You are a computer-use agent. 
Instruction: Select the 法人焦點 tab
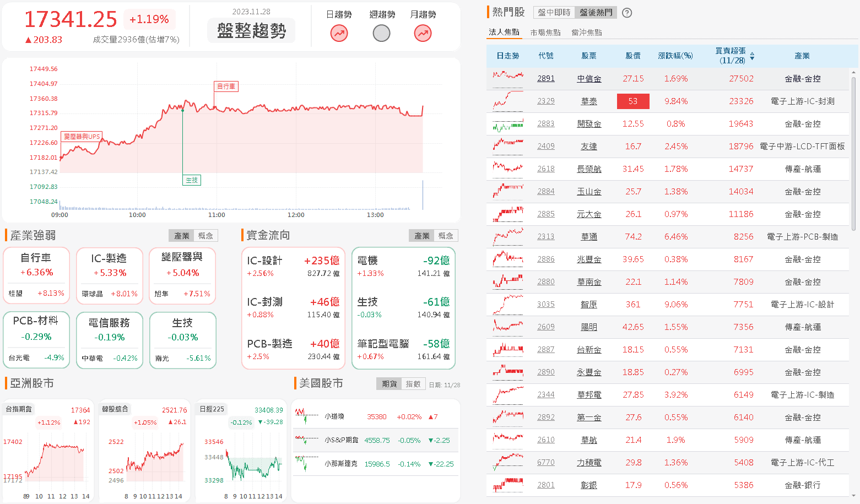504,32
